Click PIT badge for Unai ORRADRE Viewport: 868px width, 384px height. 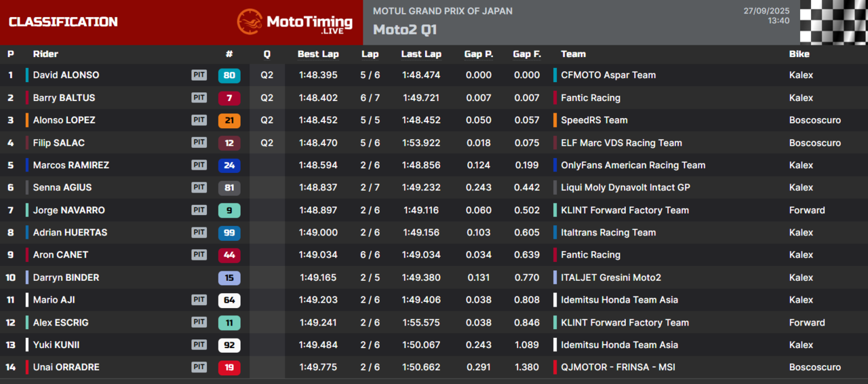click(199, 367)
